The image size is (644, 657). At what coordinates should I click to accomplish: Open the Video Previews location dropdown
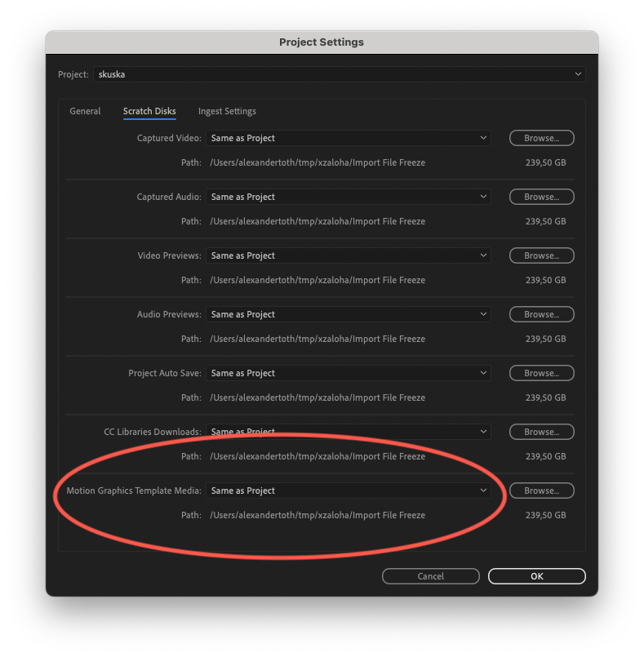point(348,255)
